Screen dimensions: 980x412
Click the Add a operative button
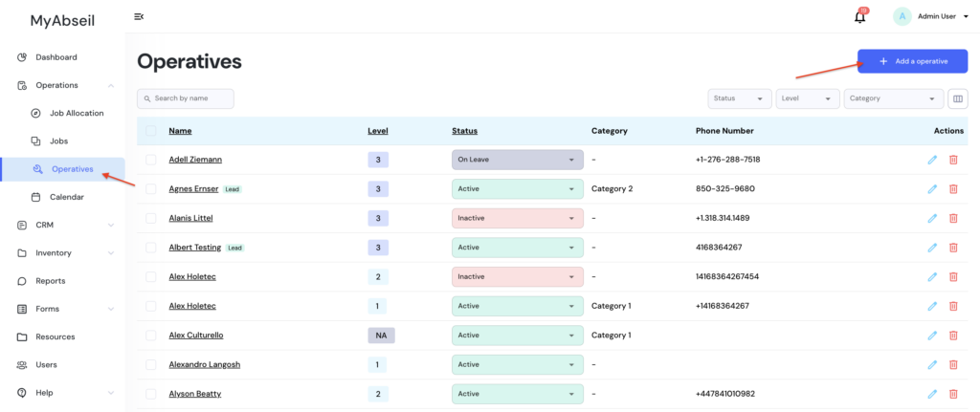click(x=912, y=61)
